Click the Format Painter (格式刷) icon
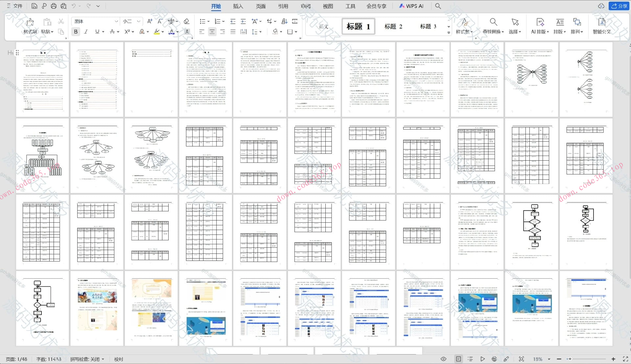 [30, 22]
